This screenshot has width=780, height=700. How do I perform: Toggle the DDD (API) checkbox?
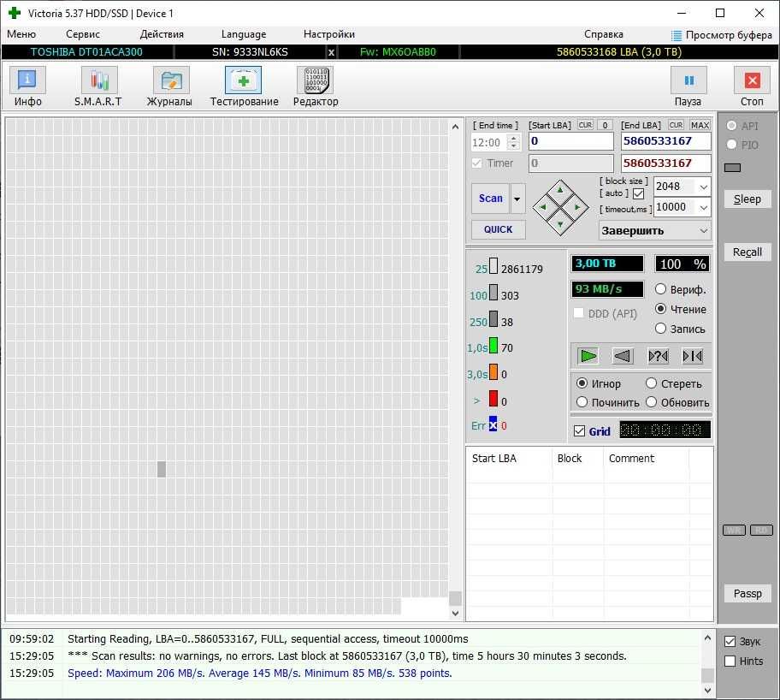578,313
